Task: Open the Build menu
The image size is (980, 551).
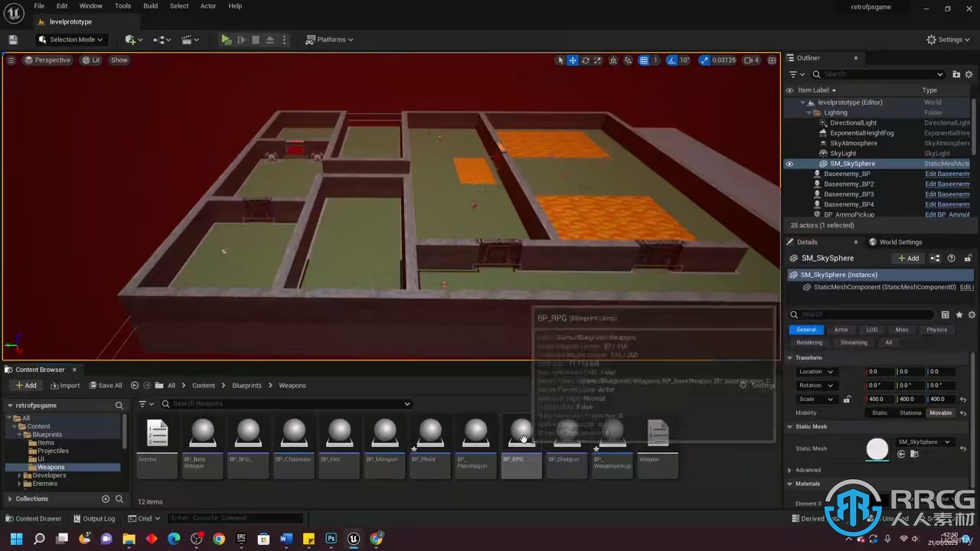Action: tap(151, 6)
